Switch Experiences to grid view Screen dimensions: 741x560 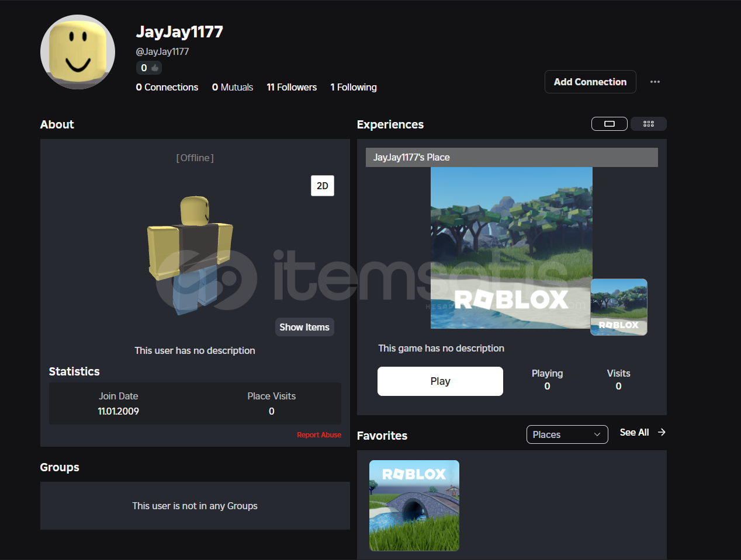click(649, 124)
